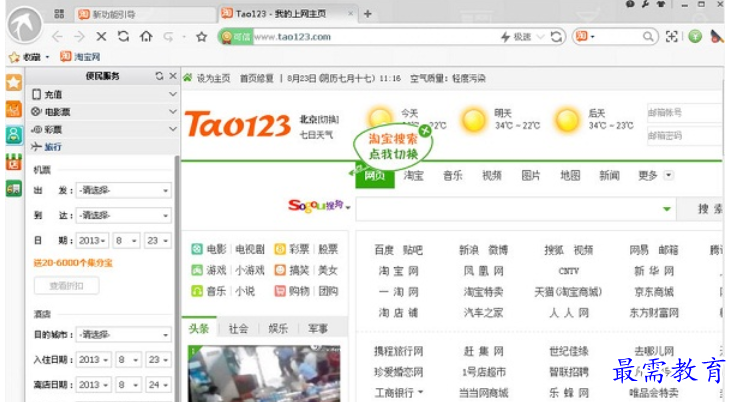Viewport: 734px width, 402px height.
Task: Go to home page icon
Action: (x=146, y=37)
